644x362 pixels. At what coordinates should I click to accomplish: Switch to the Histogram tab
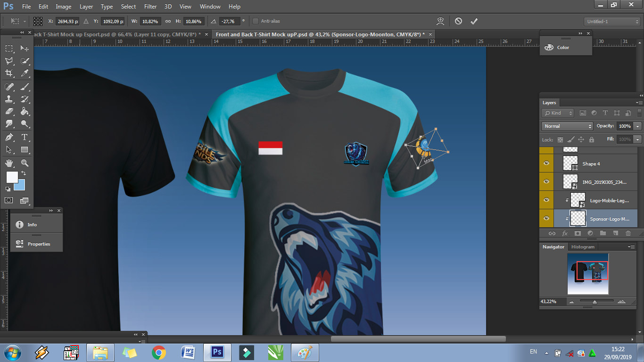[x=583, y=247]
